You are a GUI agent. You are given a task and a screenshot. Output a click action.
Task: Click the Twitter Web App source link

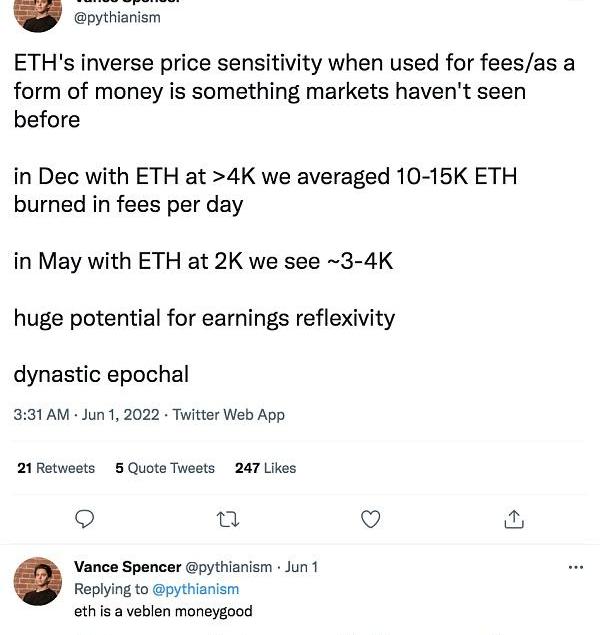click(x=229, y=414)
